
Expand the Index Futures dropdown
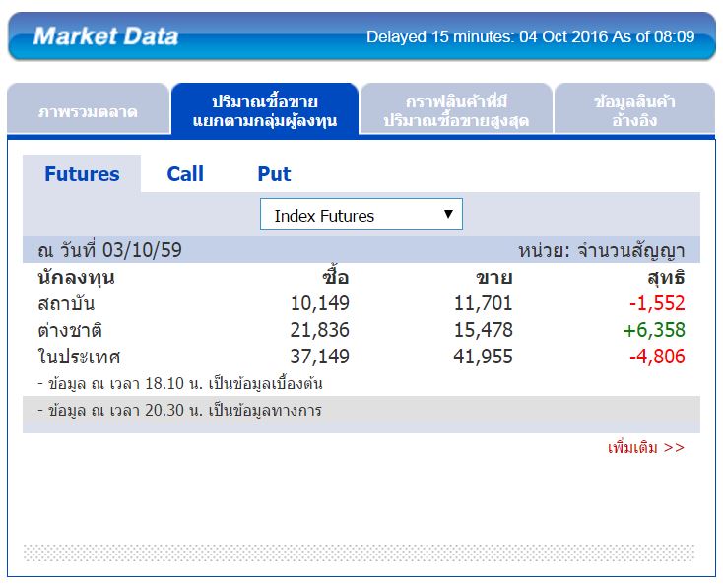coord(361,215)
